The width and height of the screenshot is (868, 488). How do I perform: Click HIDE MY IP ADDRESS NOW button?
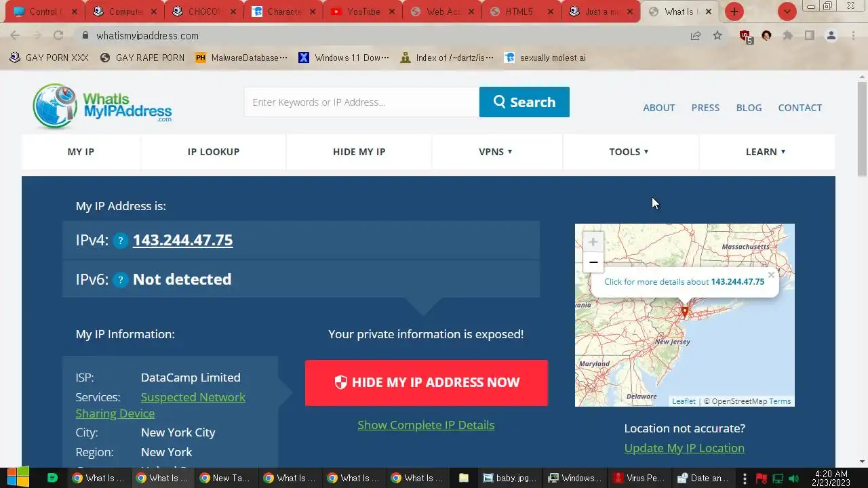click(427, 383)
